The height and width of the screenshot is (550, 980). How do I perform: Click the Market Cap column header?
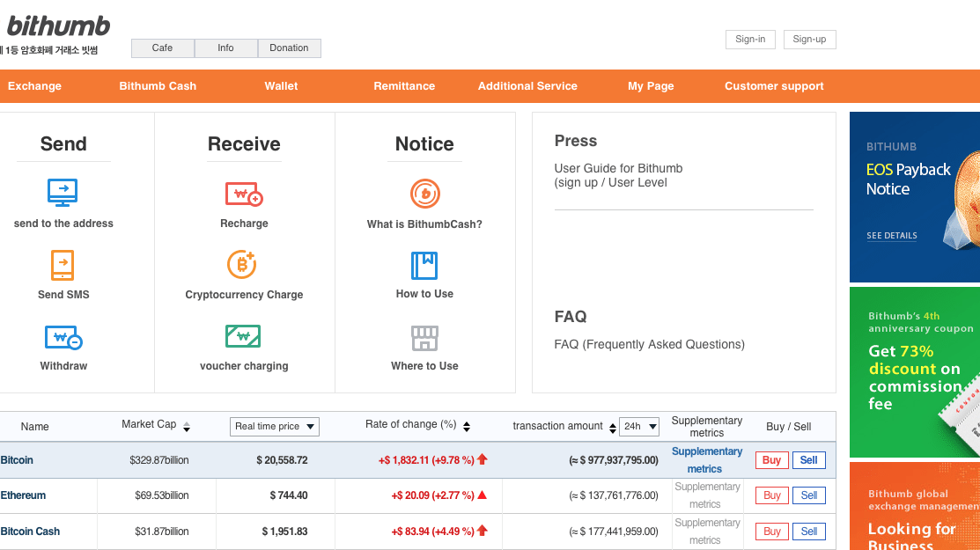pyautogui.click(x=149, y=424)
